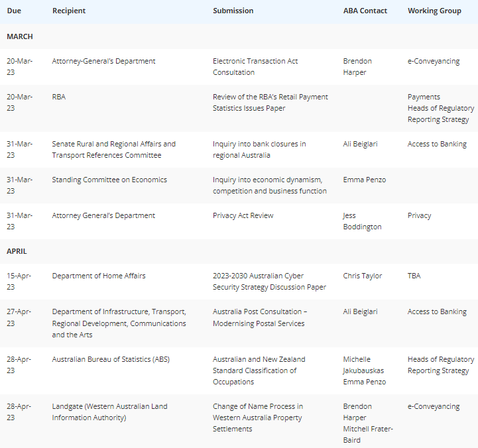Image resolution: width=478 pixels, height=448 pixels.
Task: Click the Recipient column header
Action: click(x=69, y=11)
